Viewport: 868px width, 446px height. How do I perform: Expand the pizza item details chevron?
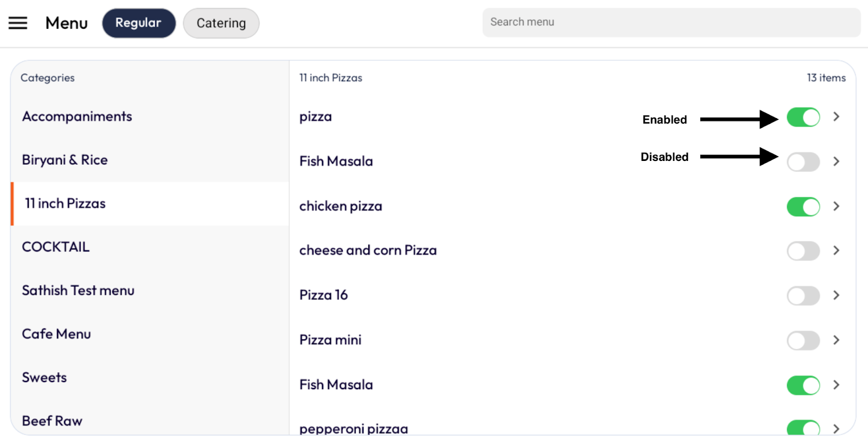click(x=836, y=117)
